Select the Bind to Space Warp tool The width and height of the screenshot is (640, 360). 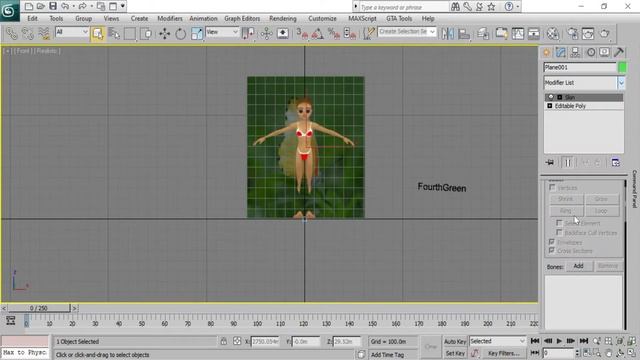point(44,33)
